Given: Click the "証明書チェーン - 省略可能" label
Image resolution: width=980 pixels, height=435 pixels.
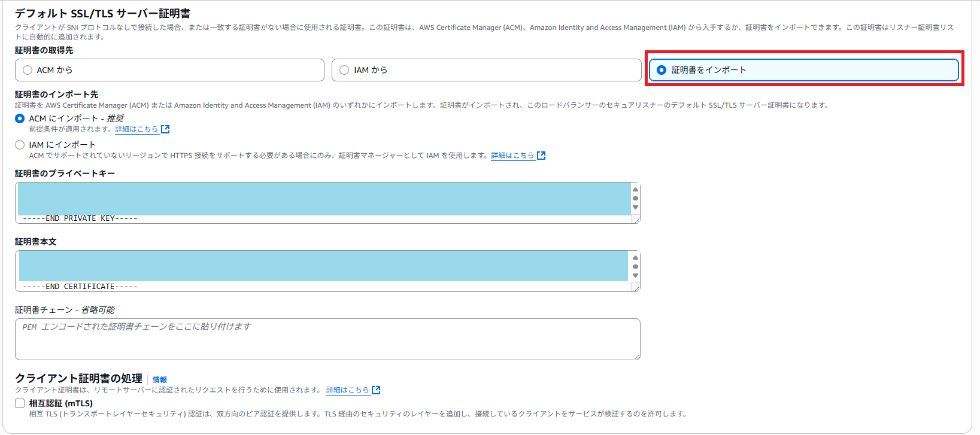Looking at the screenshot, I should (x=65, y=310).
